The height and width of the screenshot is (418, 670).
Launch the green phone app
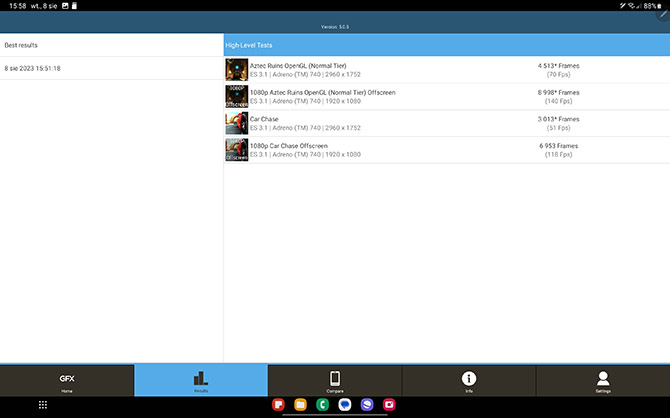(323, 404)
